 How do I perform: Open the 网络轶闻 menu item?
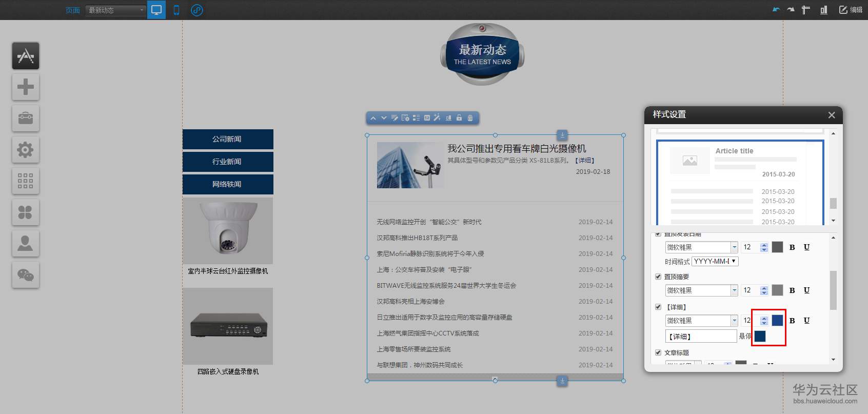tap(228, 184)
